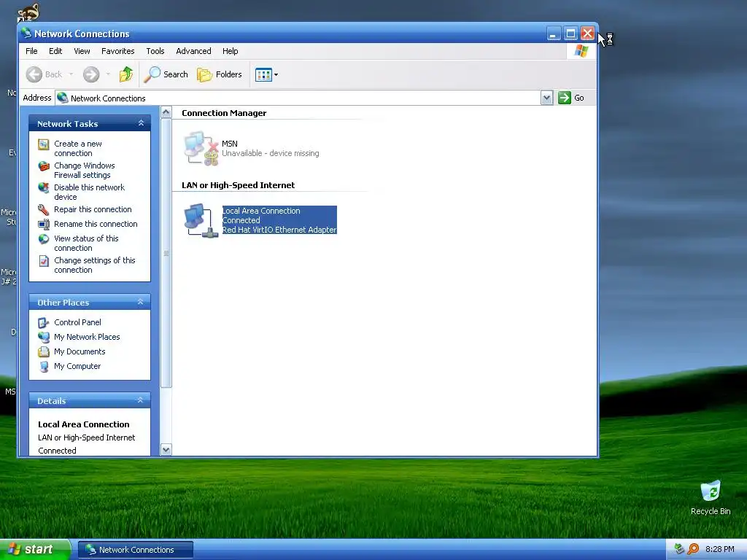Open Control Panel from Other Places
Viewport: 747px width, 560px height.
tap(77, 322)
